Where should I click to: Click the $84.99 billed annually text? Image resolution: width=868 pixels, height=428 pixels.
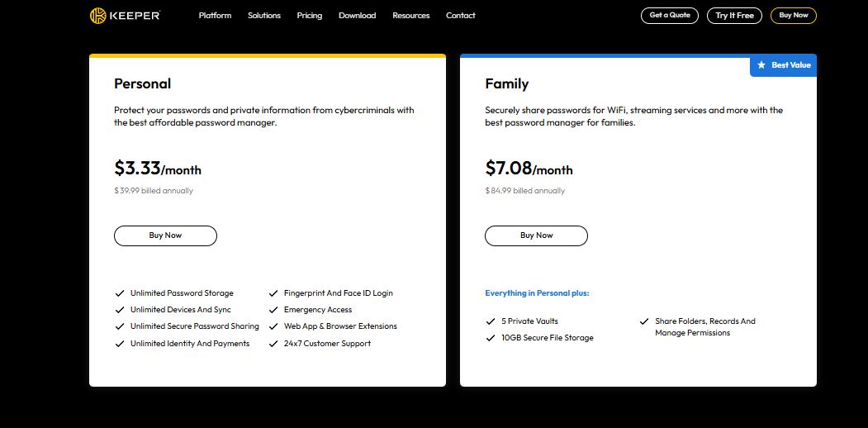point(524,191)
